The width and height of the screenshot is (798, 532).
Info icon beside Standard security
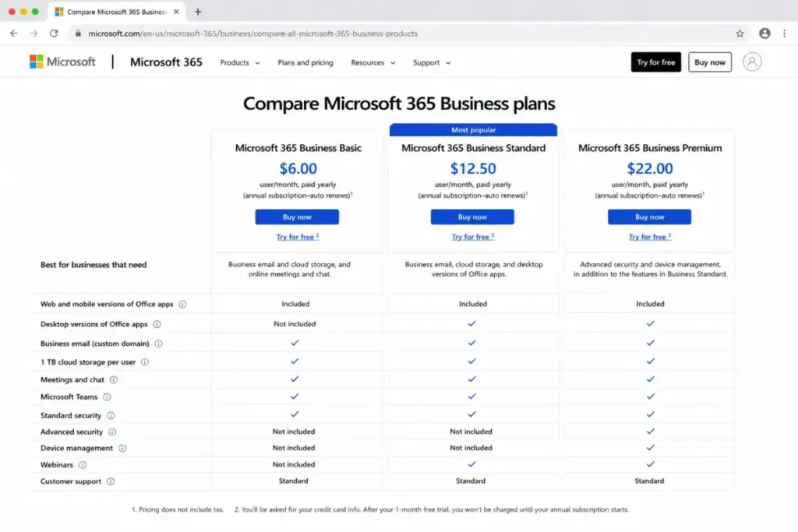(111, 415)
